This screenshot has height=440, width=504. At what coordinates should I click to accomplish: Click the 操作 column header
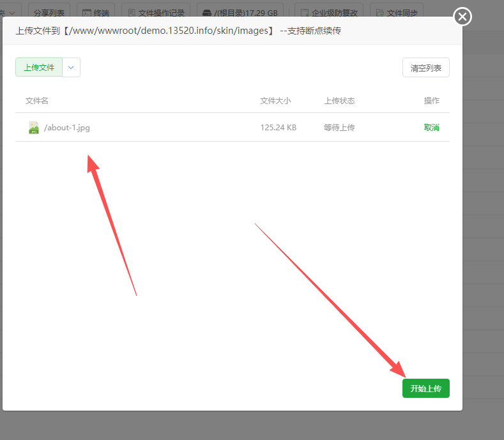(x=431, y=101)
